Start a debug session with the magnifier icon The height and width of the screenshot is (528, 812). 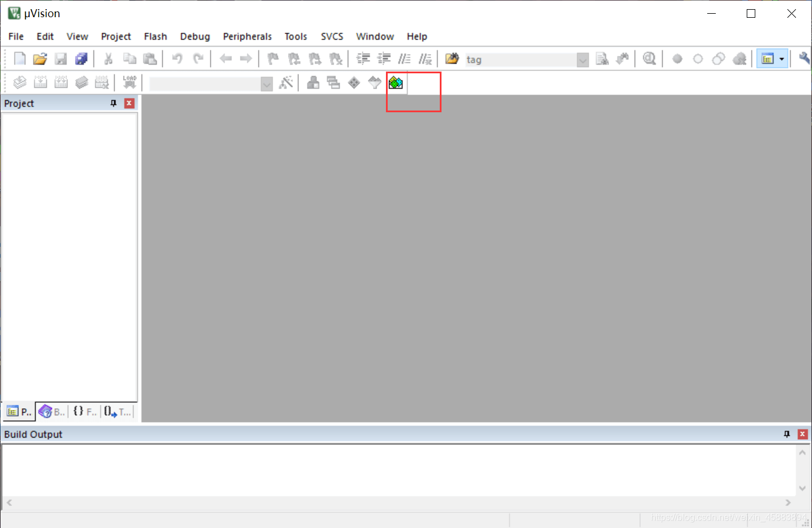click(649, 58)
